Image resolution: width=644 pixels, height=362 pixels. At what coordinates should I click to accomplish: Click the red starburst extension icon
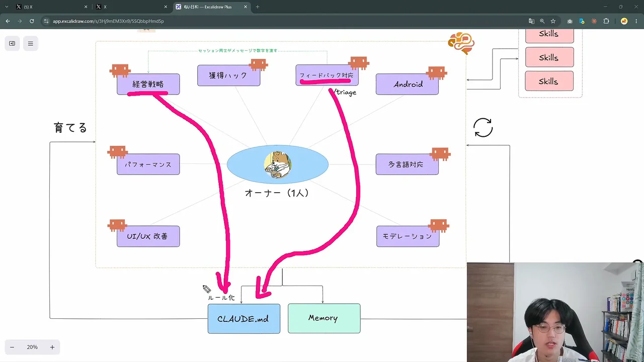(x=594, y=21)
